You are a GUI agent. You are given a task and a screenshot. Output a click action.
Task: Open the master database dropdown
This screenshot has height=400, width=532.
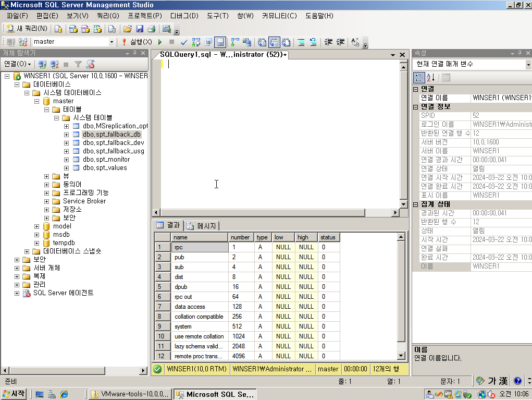tap(112, 42)
